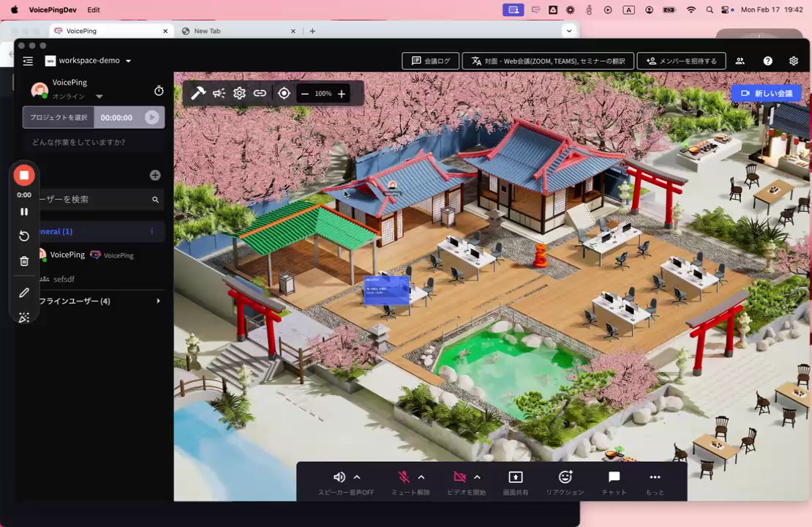The height and width of the screenshot is (527, 812).
Task: Open the 会議ログ meeting log
Action: coord(431,61)
